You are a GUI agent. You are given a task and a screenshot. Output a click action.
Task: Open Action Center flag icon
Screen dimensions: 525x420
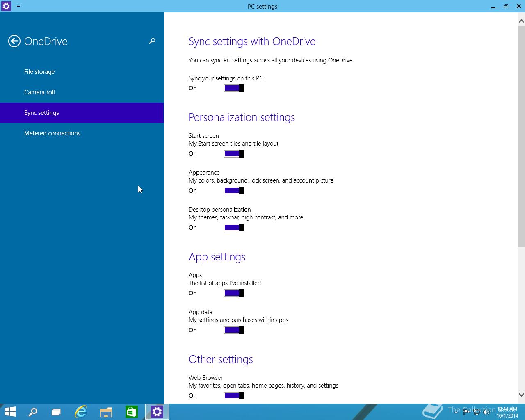[x=466, y=413]
